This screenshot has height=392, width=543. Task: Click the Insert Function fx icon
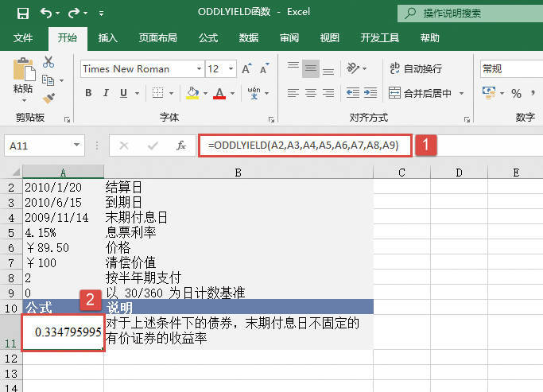pyautogui.click(x=181, y=146)
